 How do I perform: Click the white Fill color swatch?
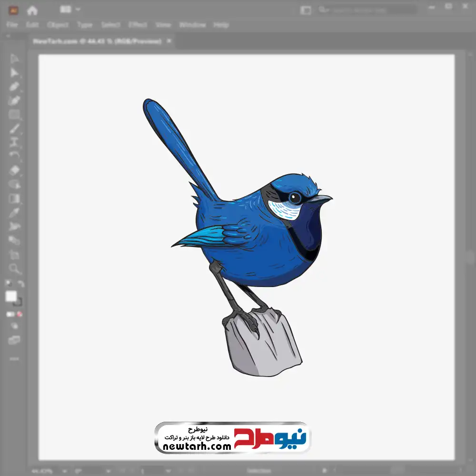pos(11,297)
